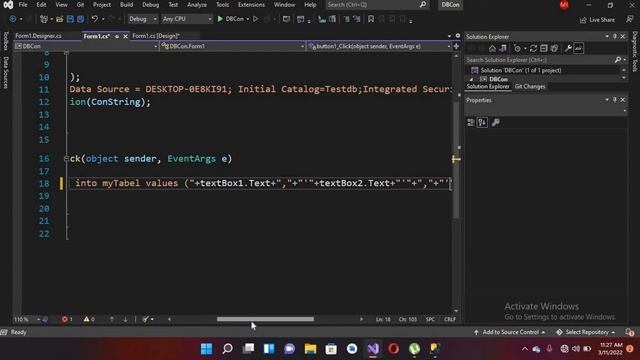Click Pending Changes Filter clock icon
The image size is (640, 360).
(x=517, y=49)
